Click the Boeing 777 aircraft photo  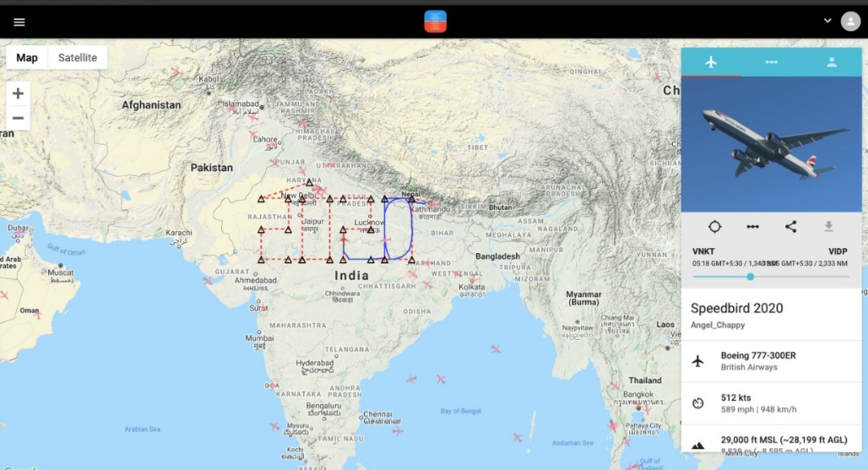[771, 144]
